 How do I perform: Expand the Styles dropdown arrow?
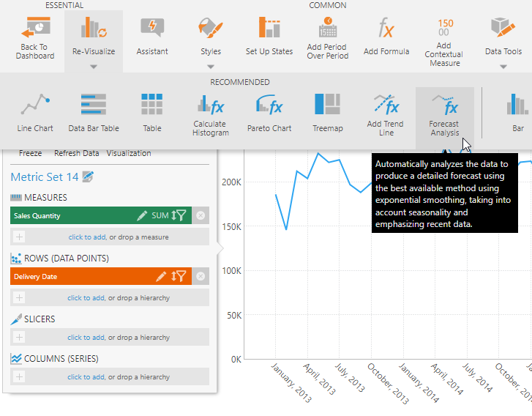211,66
